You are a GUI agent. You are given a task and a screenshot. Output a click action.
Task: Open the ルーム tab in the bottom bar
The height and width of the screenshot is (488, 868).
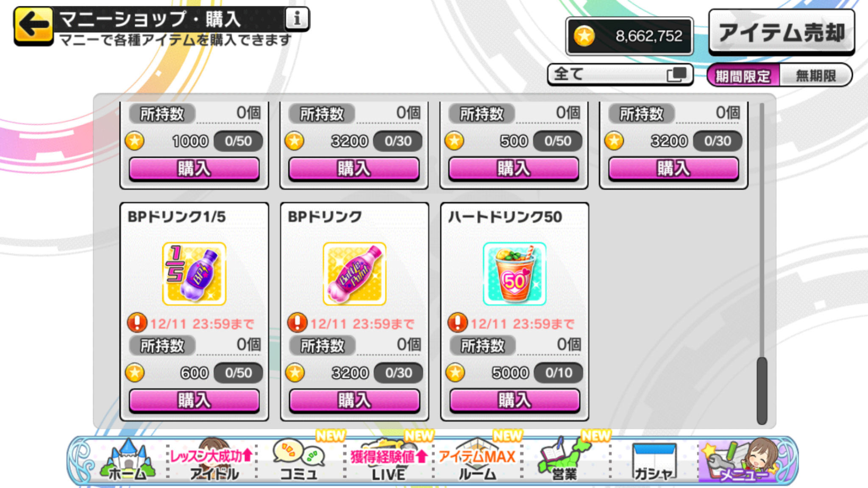pyautogui.click(x=478, y=461)
